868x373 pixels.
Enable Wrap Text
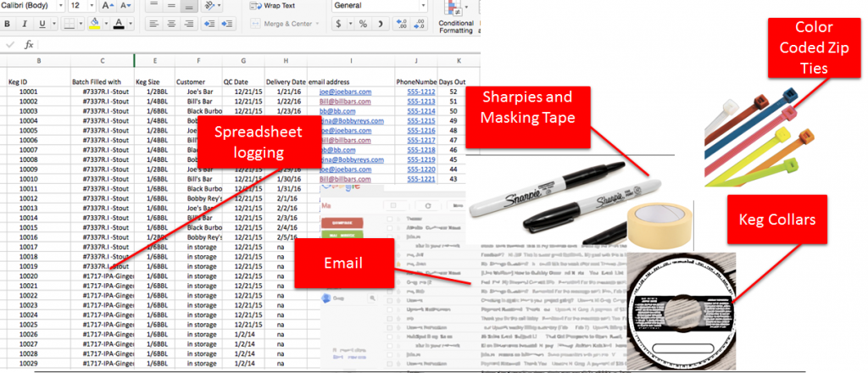pyautogui.click(x=272, y=6)
